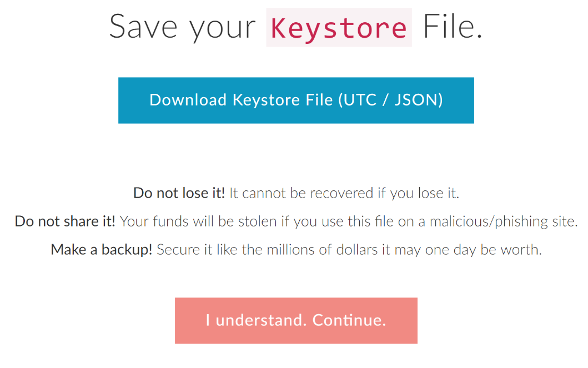Click the words millions of dollars
The height and width of the screenshot is (368, 588).
[323, 250]
